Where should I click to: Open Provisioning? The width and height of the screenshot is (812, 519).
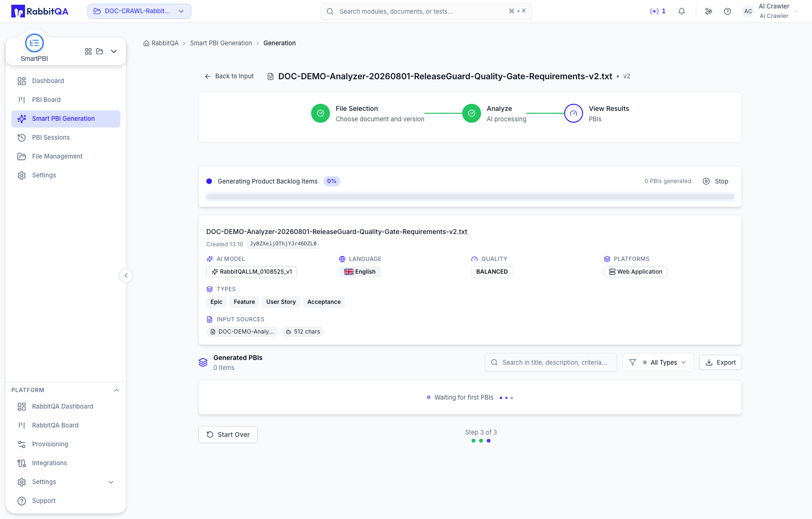[66, 444]
